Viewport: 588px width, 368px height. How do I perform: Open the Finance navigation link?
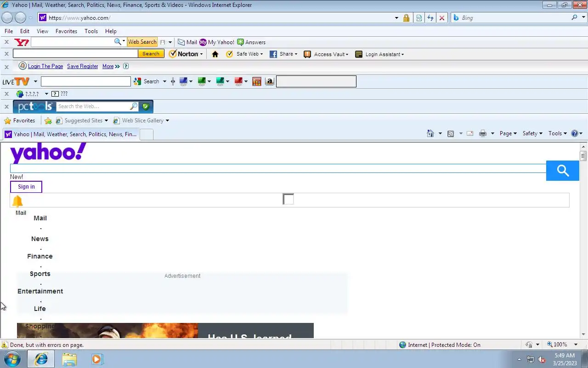40,256
